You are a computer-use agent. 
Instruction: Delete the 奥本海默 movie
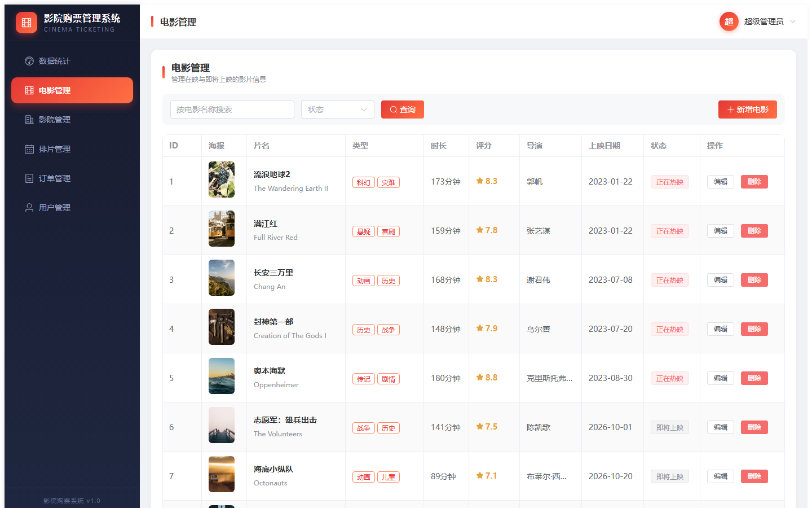[x=754, y=378]
